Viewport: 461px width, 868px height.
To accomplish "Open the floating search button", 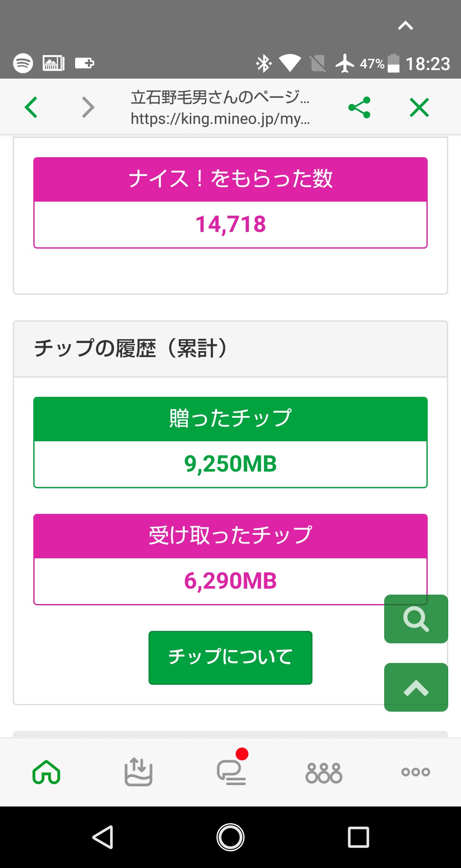I will 416,619.
